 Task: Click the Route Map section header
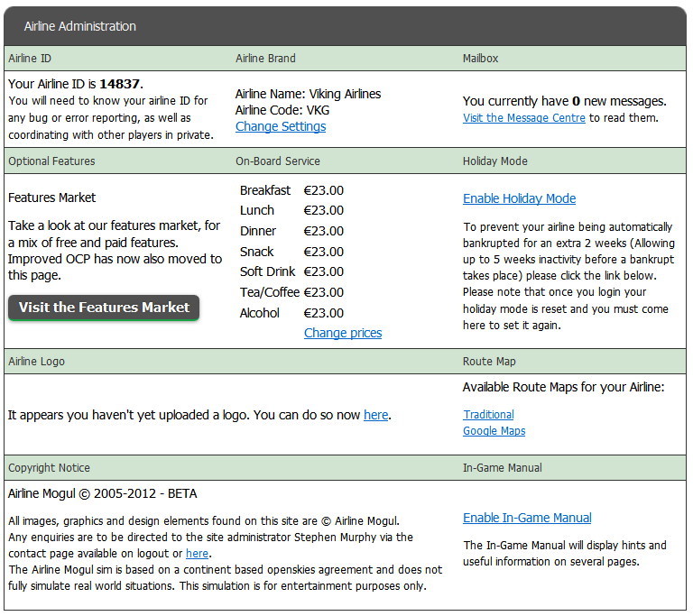tap(489, 362)
